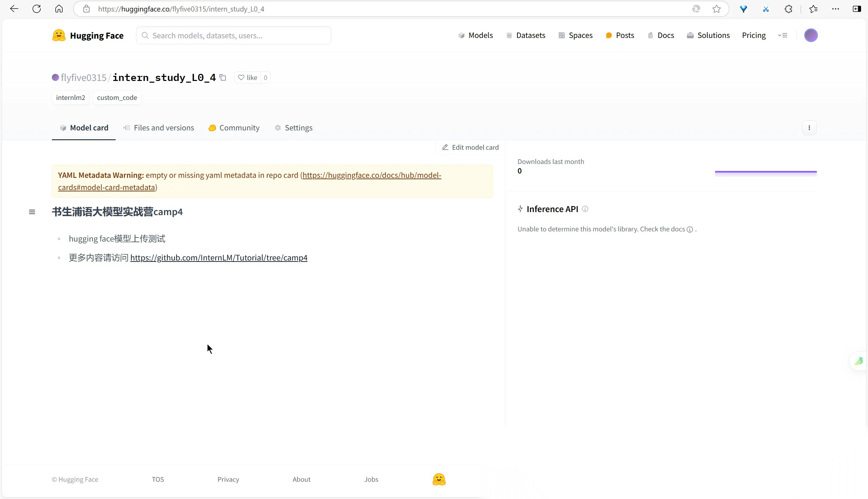The image size is (868, 499).
Task: Open the InternLM Tutorial GitHub link
Action: 219,258
